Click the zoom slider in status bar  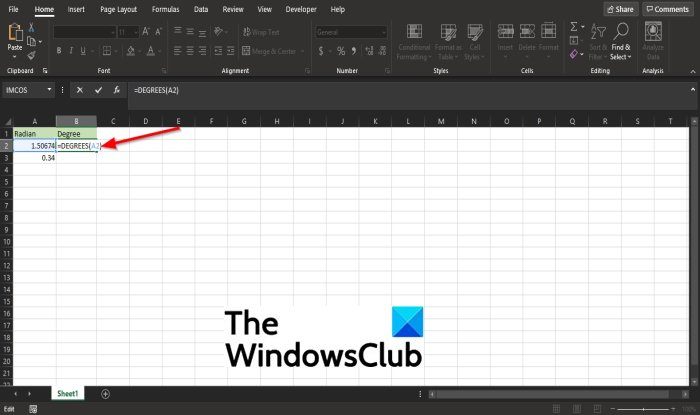point(643,409)
